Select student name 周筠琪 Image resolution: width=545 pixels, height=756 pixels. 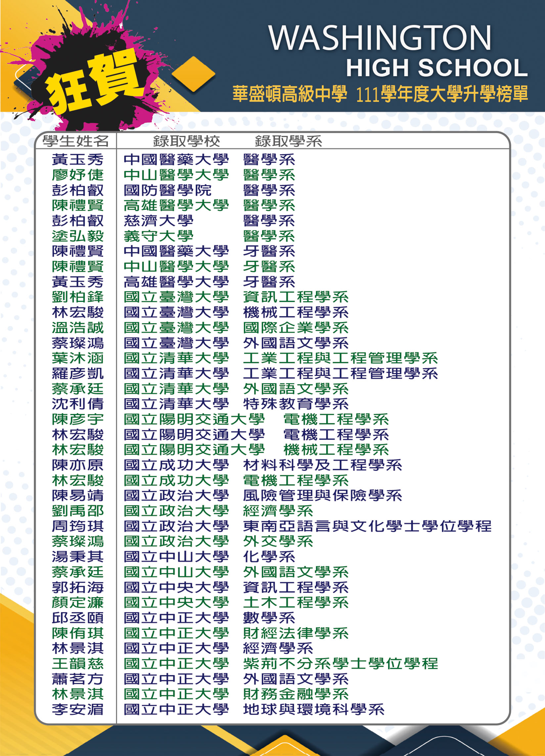[78, 526]
